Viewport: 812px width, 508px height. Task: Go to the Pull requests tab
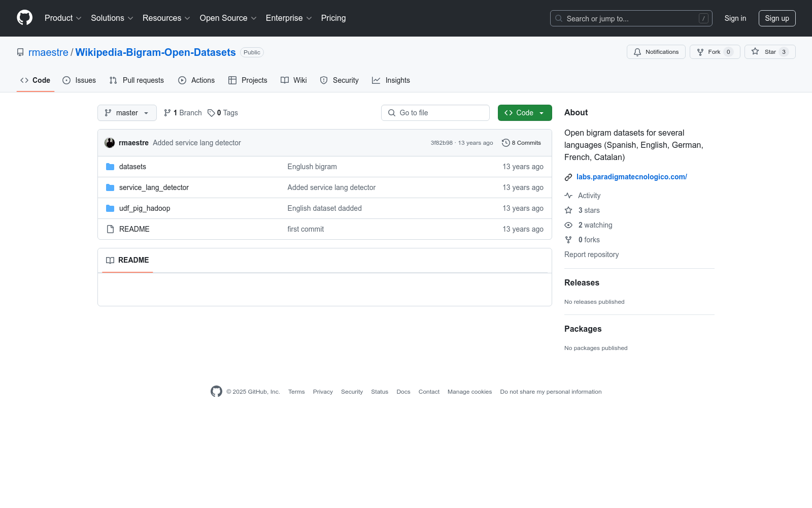coord(137,80)
